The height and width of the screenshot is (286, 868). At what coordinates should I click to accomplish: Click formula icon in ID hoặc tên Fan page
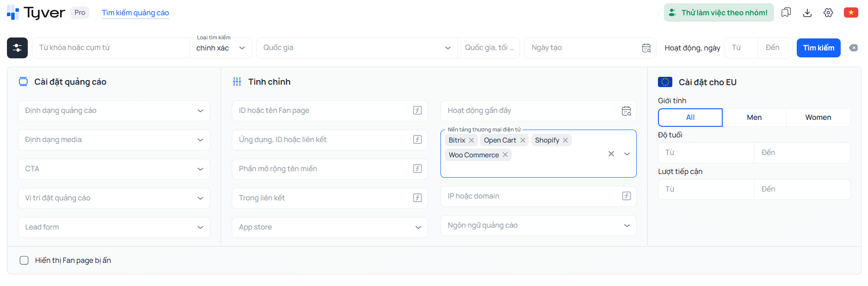pos(417,111)
